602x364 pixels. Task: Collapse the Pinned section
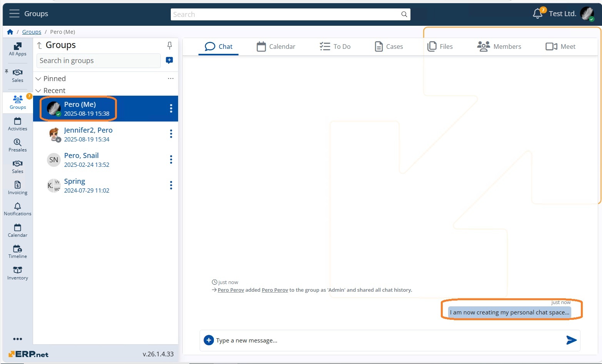[38, 78]
